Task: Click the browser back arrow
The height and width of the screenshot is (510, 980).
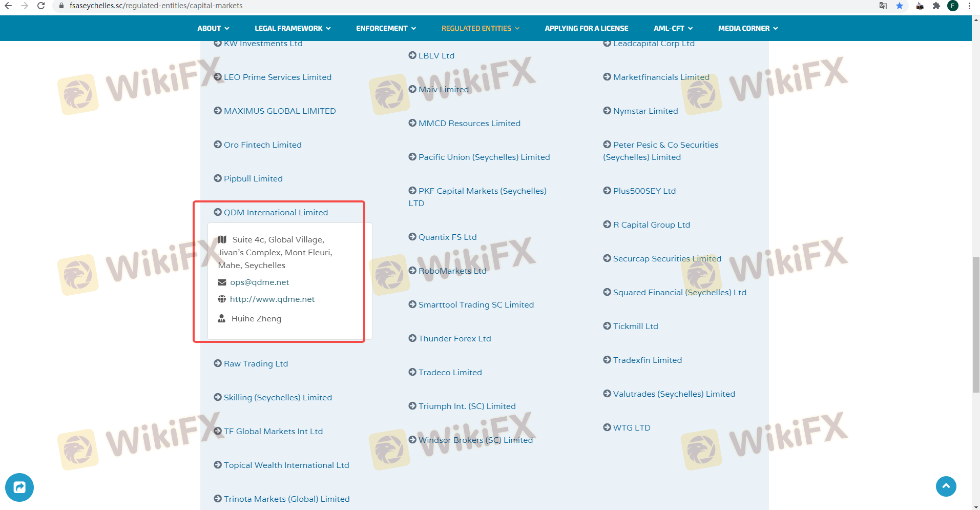Action: (8, 6)
